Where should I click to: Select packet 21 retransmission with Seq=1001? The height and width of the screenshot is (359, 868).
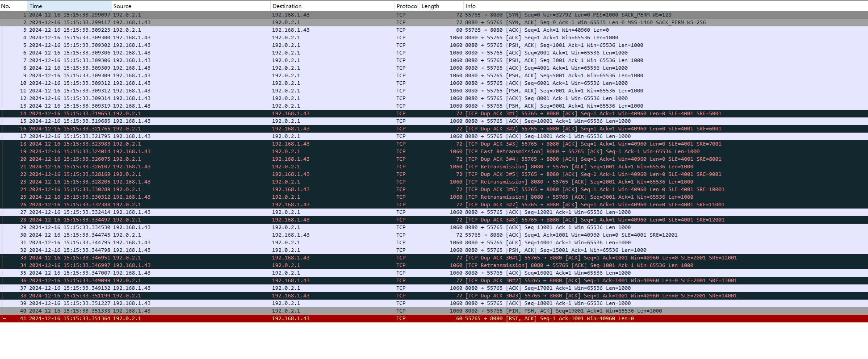(x=434, y=167)
